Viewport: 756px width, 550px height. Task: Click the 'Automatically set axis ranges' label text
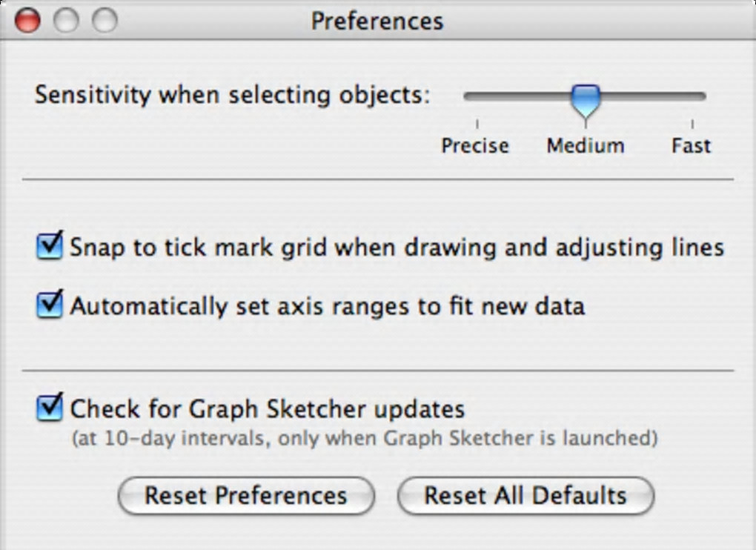(327, 305)
